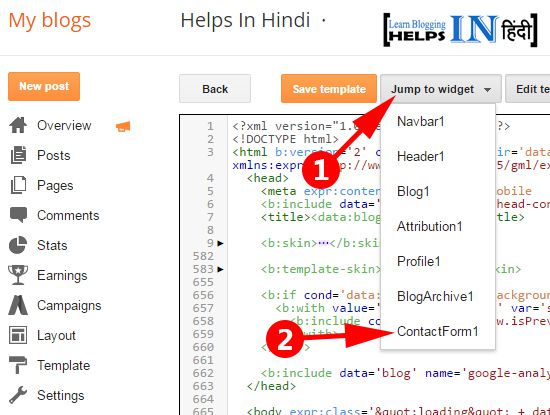Open the Pages section

(x=55, y=185)
